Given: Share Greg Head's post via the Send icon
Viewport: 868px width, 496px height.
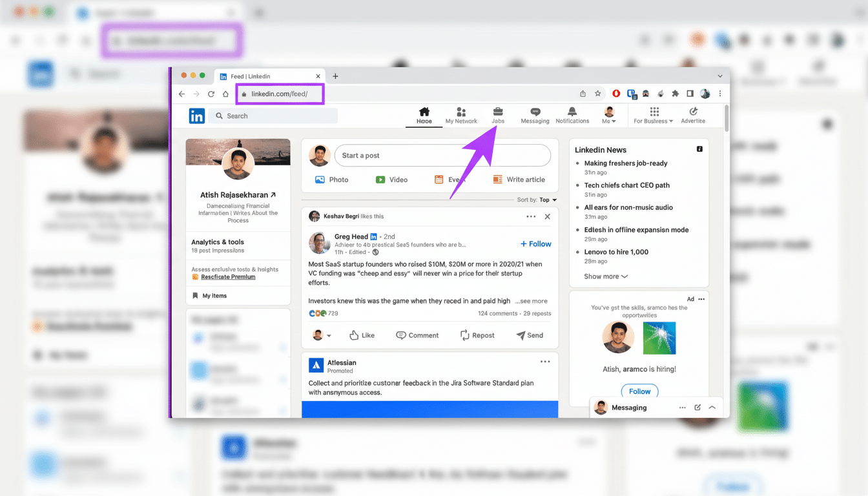Looking at the screenshot, I should [530, 335].
